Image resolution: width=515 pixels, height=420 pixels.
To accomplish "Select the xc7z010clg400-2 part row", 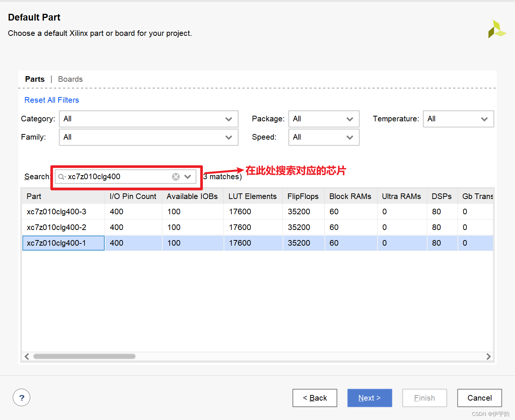I will coord(257,227).
